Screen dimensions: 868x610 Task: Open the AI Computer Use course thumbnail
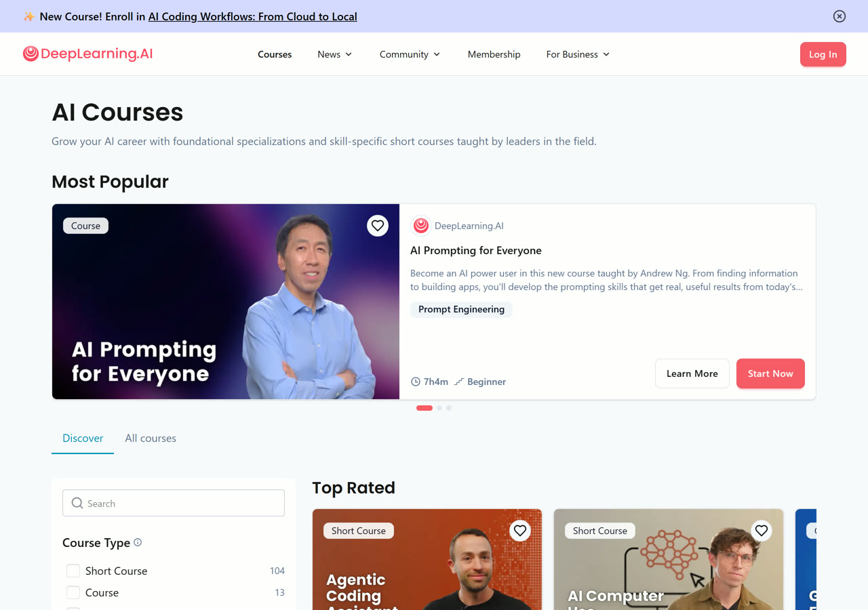click(x=669, y=560)
